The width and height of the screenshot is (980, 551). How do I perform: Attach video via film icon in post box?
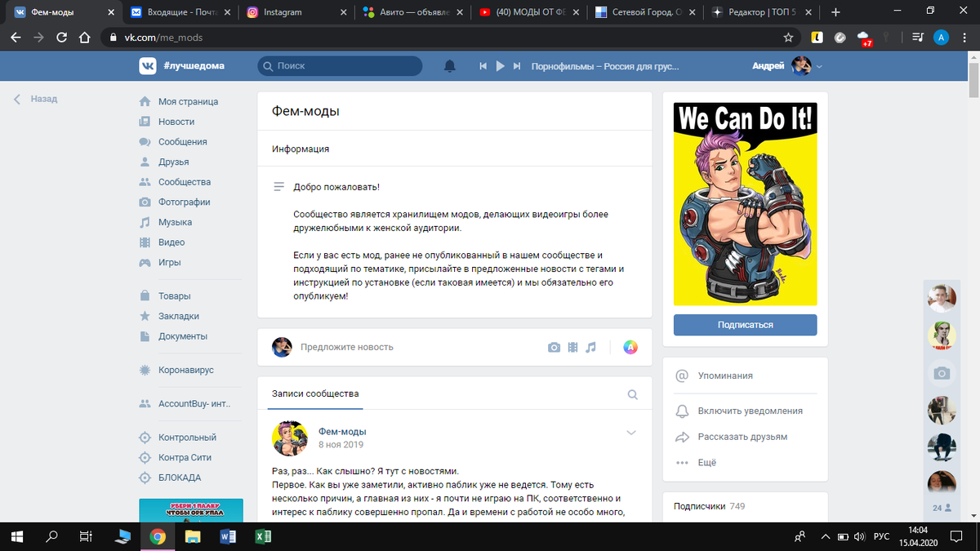point(572,347)
